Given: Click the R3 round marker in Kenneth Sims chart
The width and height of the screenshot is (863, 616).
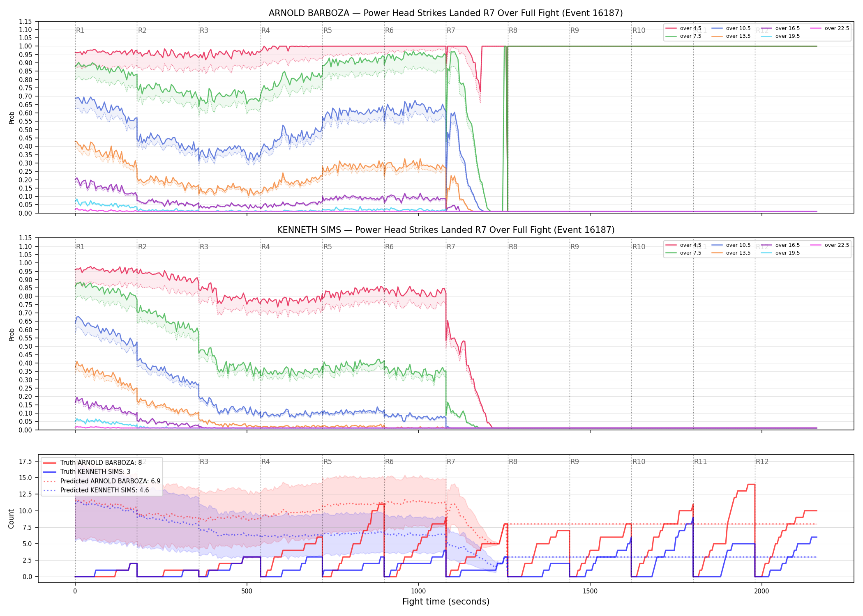Looking at the screenshot, I should tap(204, 247).
